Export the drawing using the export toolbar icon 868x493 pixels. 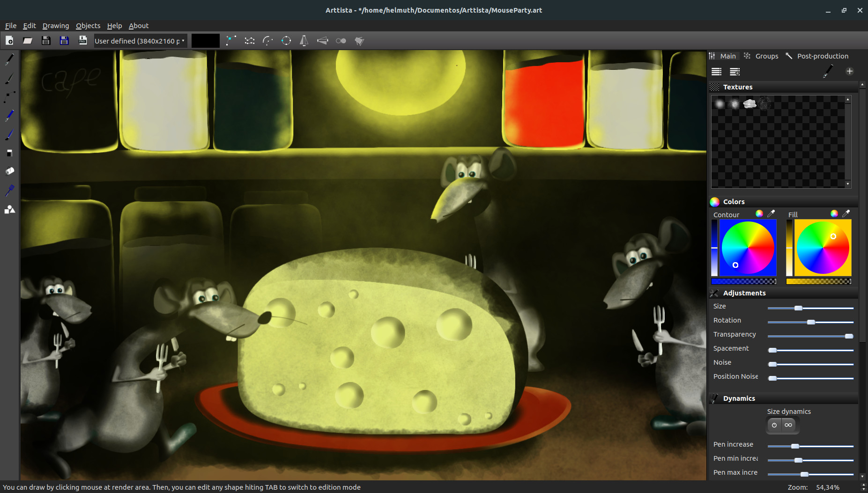(82, 41)
